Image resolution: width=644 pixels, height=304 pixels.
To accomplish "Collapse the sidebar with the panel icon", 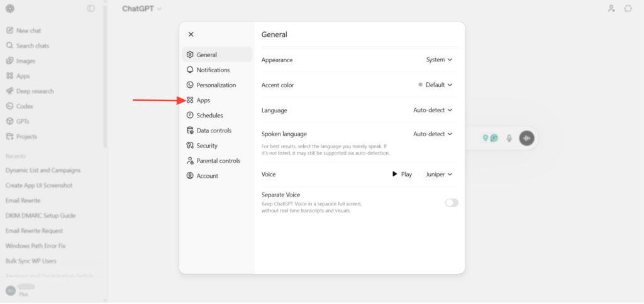I will tap(91, 9).
